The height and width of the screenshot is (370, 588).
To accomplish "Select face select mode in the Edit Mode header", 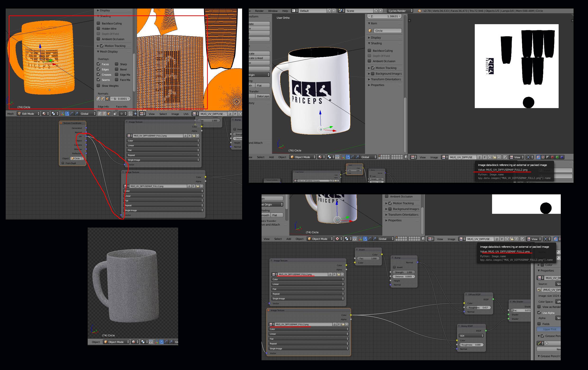I will 109,114.
